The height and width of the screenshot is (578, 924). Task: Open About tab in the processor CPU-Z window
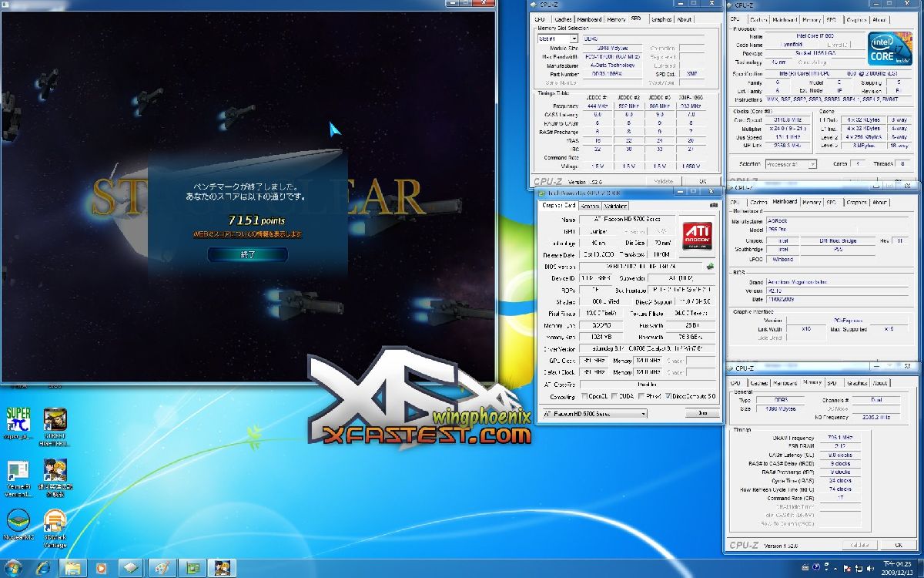[x=879, y=20]
